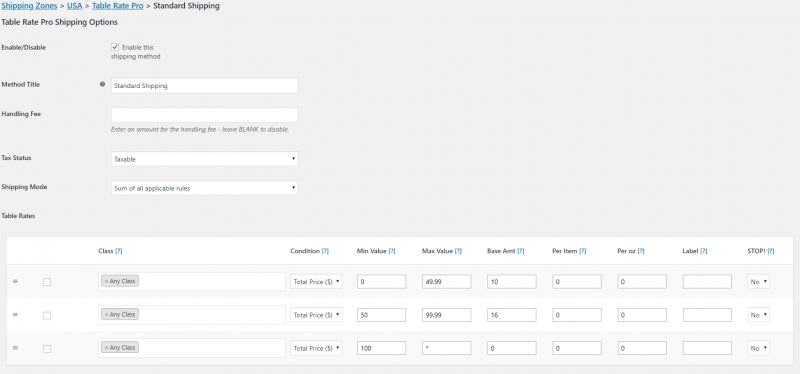Click the Min Value field containing 100

pyautogui.click(x=381, y=348)
